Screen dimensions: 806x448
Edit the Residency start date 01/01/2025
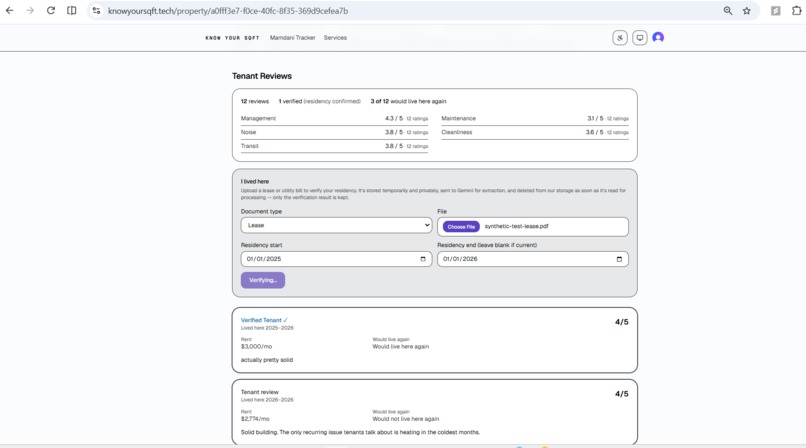(336, 259)
